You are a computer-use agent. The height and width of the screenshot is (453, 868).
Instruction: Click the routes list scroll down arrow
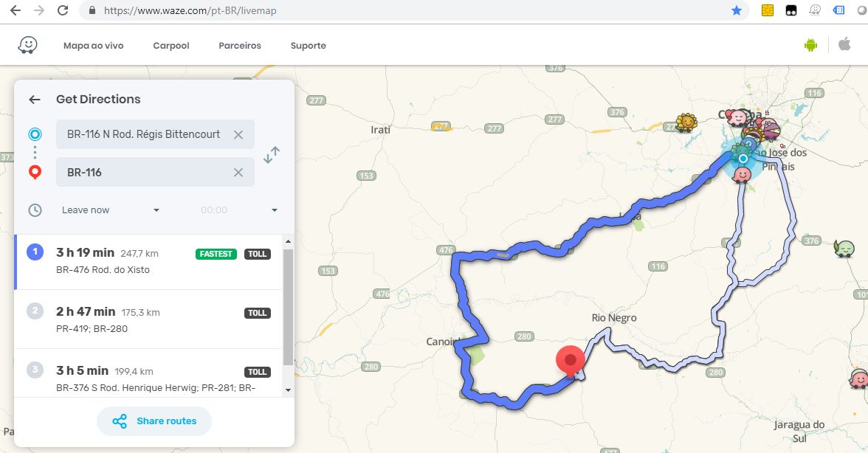[288, 390]
